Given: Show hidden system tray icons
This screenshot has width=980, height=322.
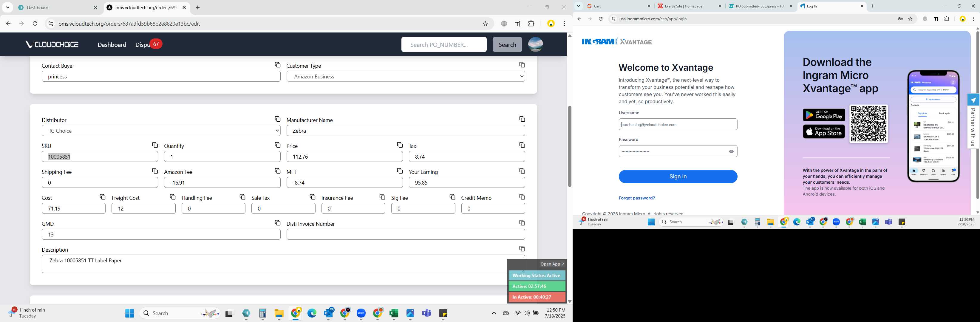Looking at the screenshot, I should [x=493, y=313].
